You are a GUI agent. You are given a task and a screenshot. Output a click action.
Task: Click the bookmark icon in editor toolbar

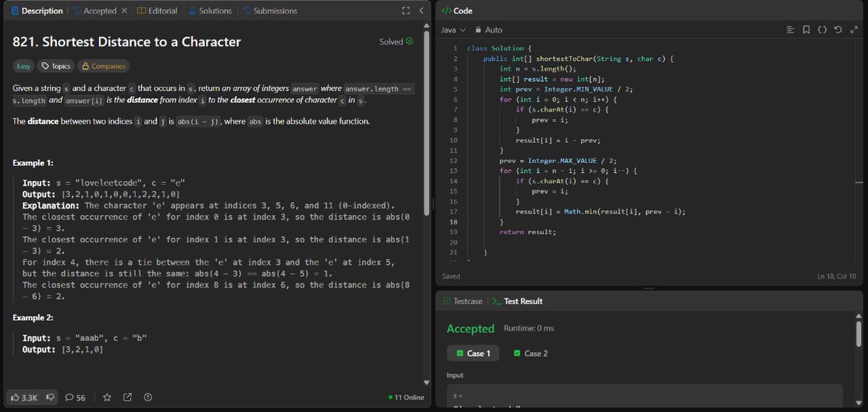(x=806, y=30)
